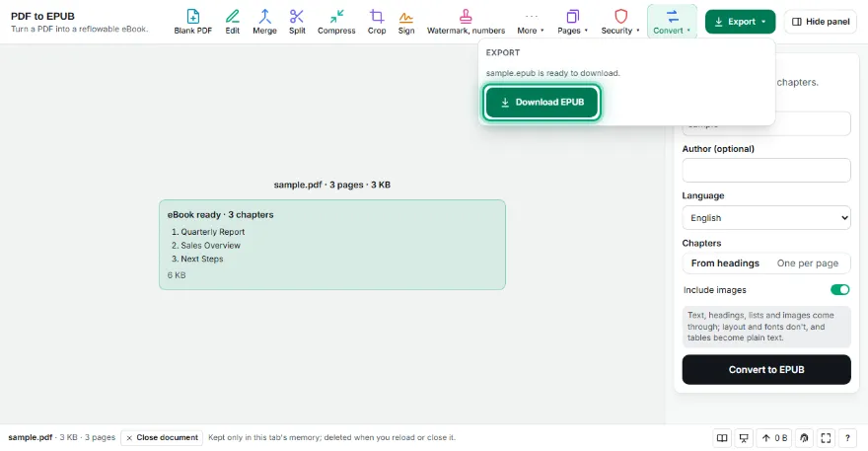This screenshot has width=868, height=451.
Task: Select the Crop tool
Action: click(x=377, y=22)
